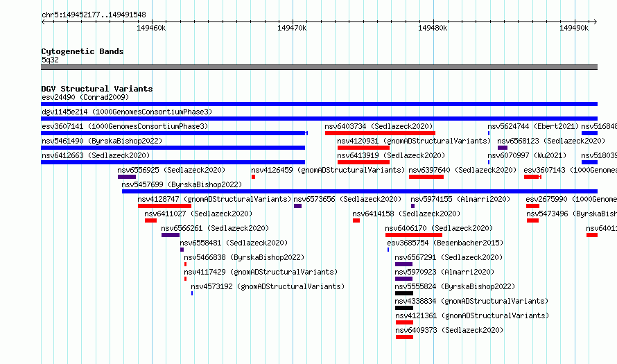Viewport: 617px width, 364px height.
Task: Click the 149460k ruler position label
Action: tap(151, 28)
